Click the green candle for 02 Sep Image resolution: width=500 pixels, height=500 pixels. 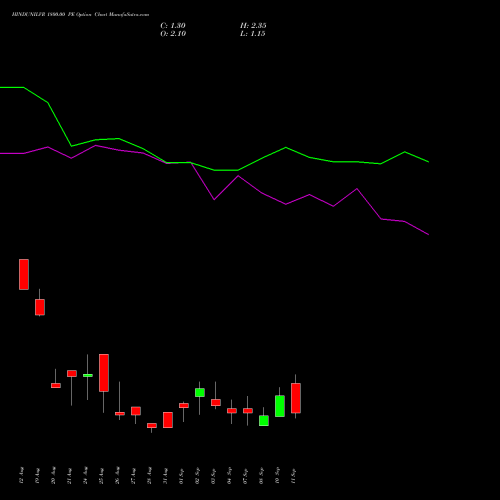point(200,392)
